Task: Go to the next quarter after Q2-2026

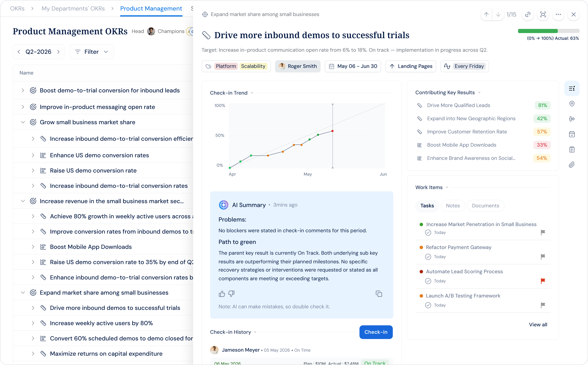Action: pyautogui.click(x=58, y=52)
